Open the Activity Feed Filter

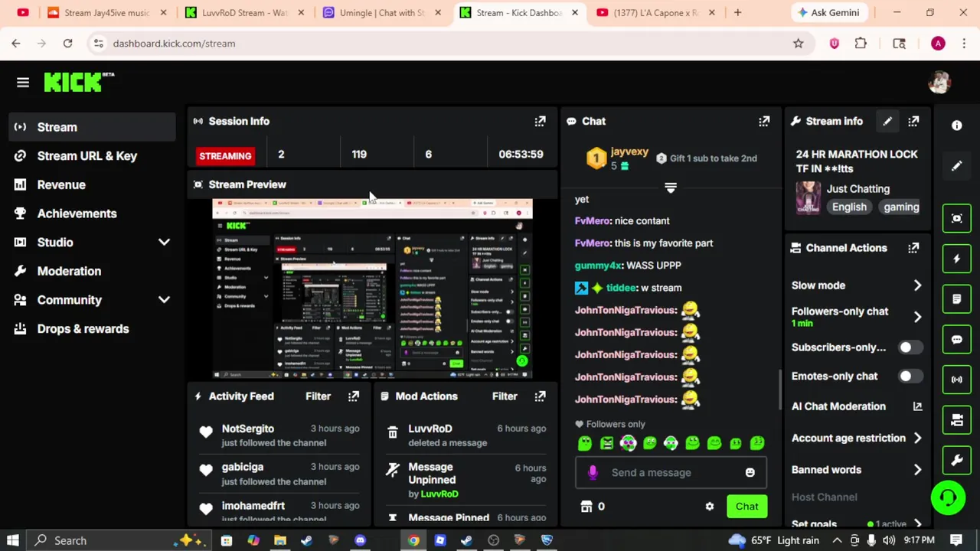[x=318, y=396]
